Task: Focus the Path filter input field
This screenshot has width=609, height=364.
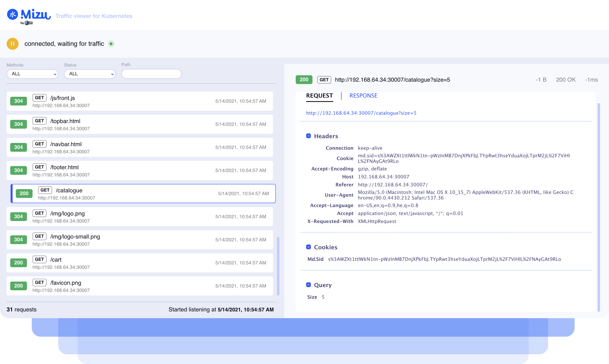Action: 151,74
